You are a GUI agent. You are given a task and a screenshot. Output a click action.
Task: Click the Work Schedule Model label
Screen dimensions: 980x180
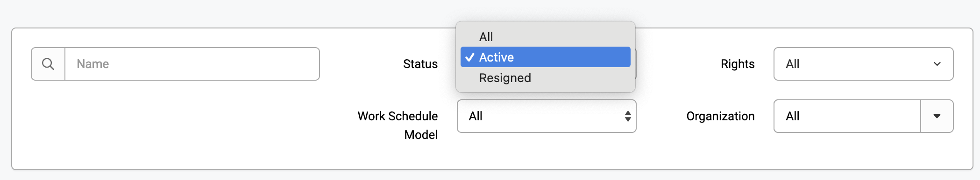(398, 125)
